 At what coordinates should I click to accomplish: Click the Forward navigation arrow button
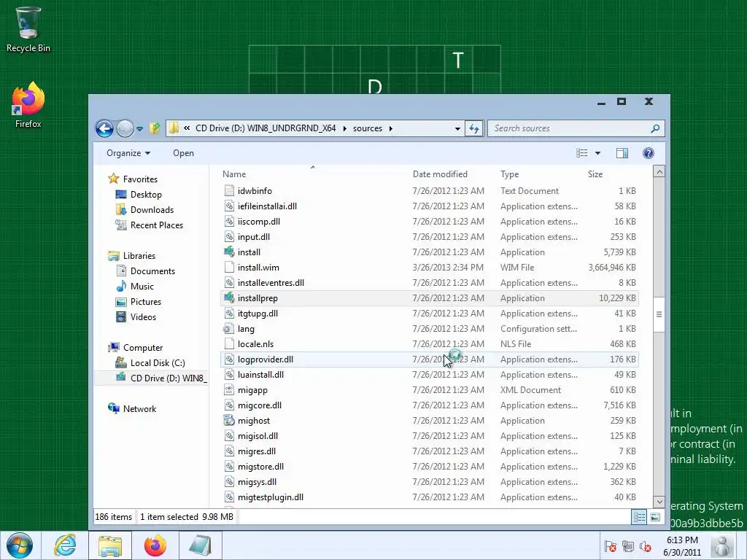(125, 128)
